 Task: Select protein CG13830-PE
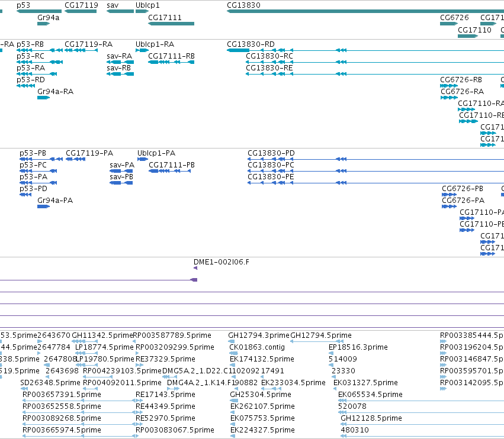[x=271, y=177]
